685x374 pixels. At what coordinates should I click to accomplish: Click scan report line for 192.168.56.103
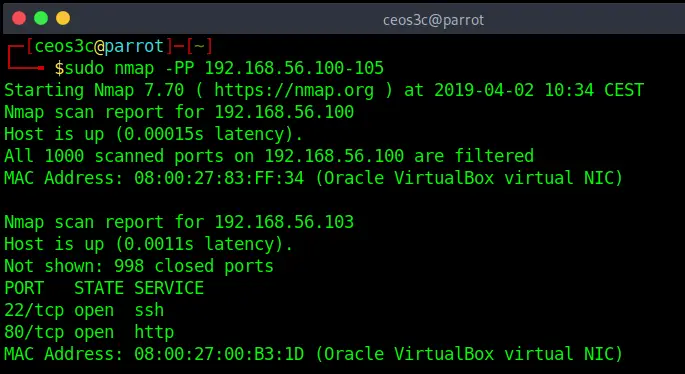coord(179,222)
